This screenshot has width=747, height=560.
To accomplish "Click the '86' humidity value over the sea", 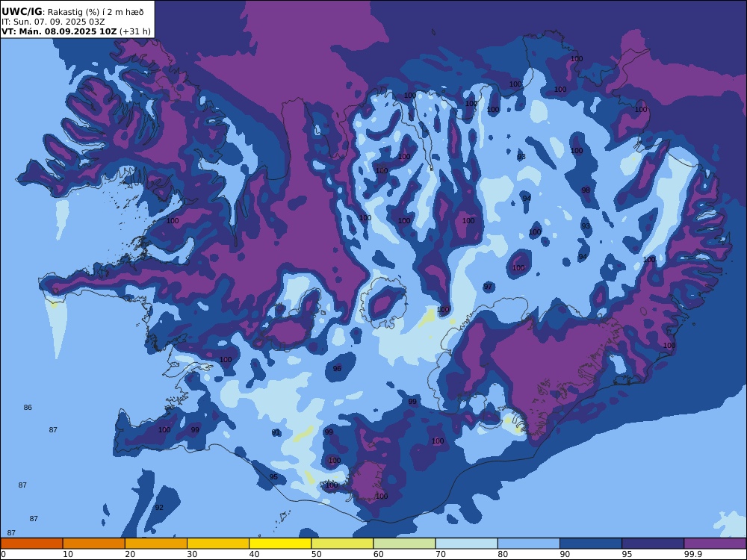I will [28, 408].
